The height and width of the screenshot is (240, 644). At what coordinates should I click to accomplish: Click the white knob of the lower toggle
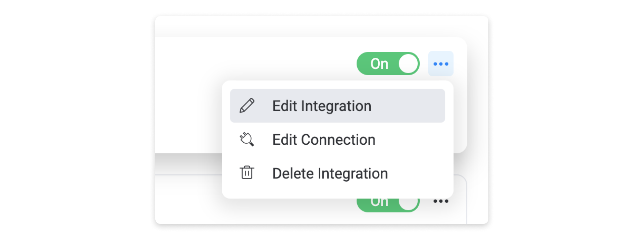408,204
